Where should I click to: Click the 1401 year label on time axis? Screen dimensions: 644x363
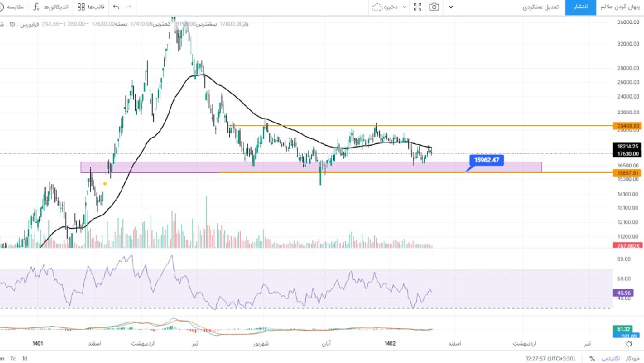tap(37, 343)
